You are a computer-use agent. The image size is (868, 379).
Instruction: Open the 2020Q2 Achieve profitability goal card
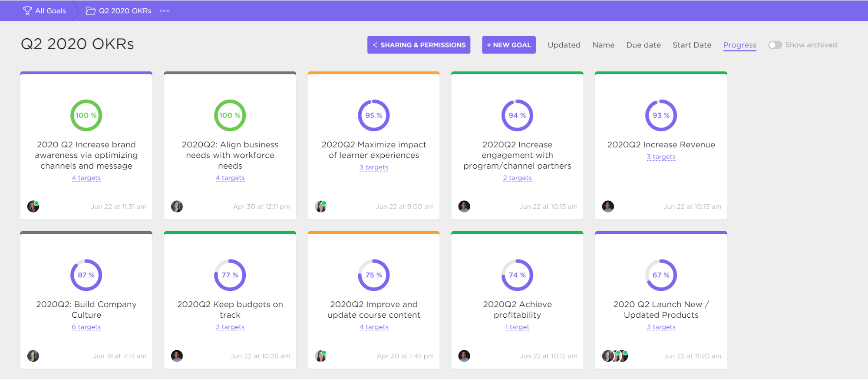[x=517, y=300]
